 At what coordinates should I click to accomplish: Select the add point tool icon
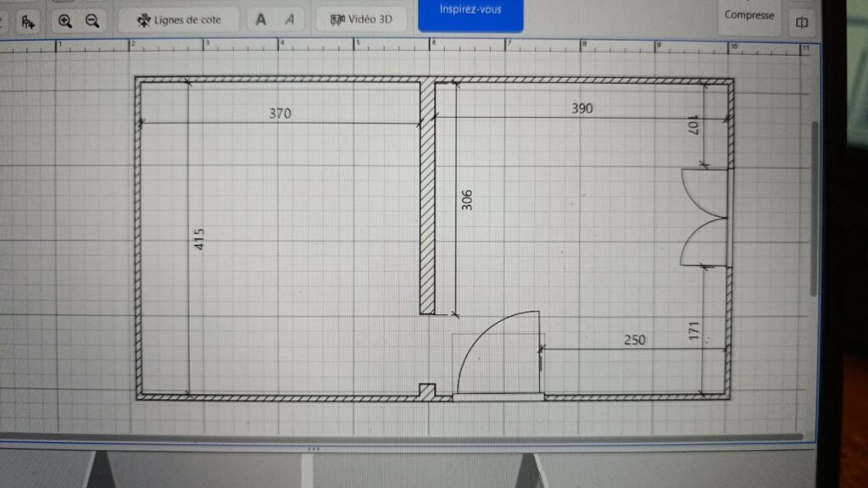coord(28,21)
